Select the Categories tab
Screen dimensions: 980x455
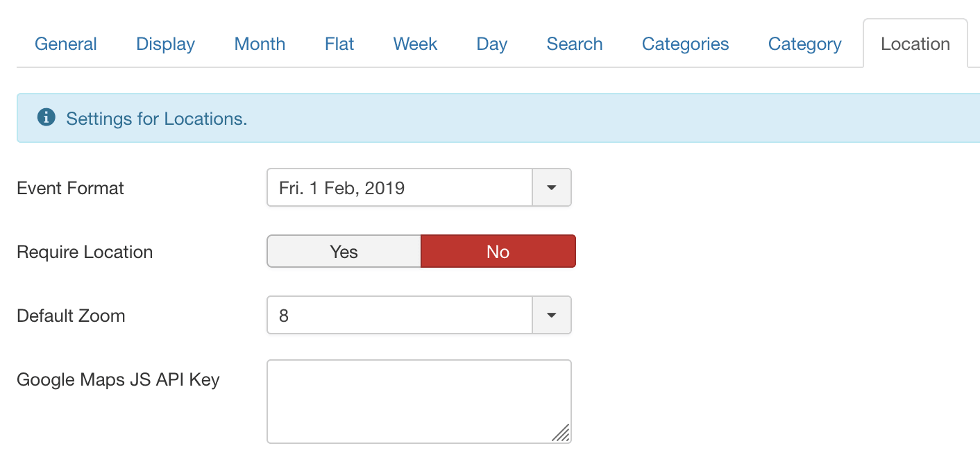685,44
